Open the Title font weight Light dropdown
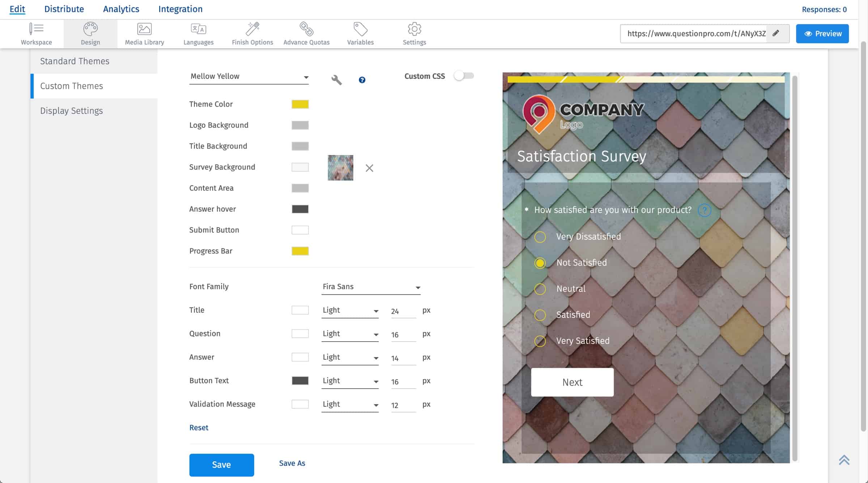 click(350, 311)
